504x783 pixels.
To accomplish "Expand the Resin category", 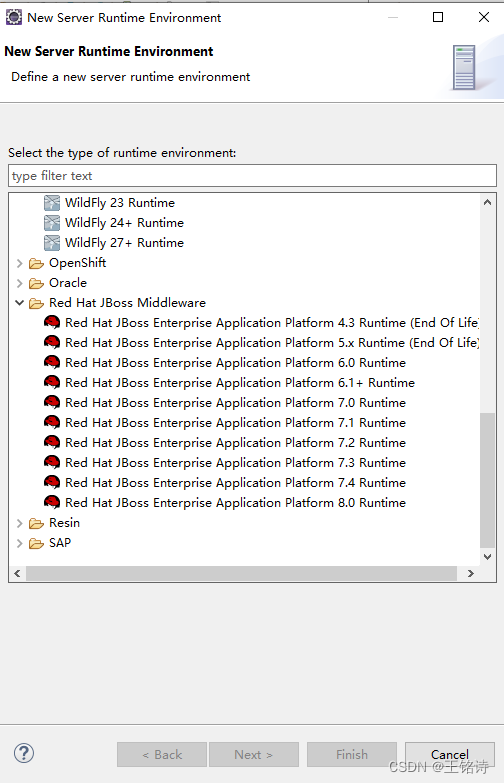I will [19, 523].
